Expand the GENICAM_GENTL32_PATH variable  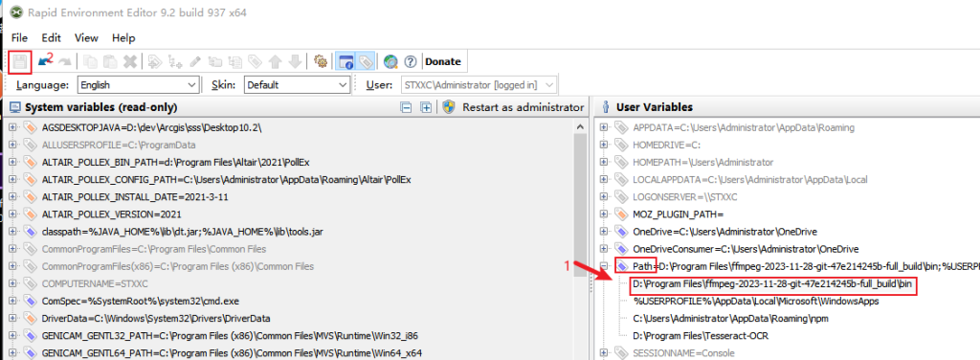coord(13,336)
